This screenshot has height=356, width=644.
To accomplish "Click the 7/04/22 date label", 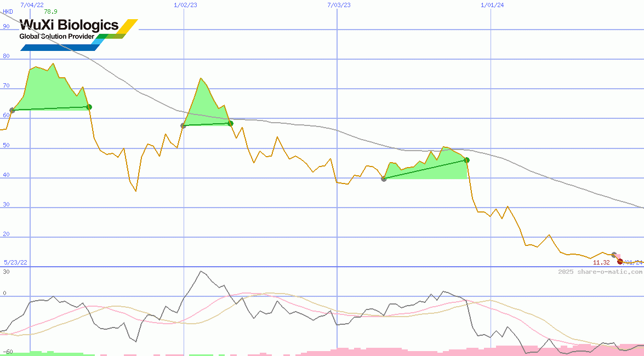I will click(x=32, y=5).
